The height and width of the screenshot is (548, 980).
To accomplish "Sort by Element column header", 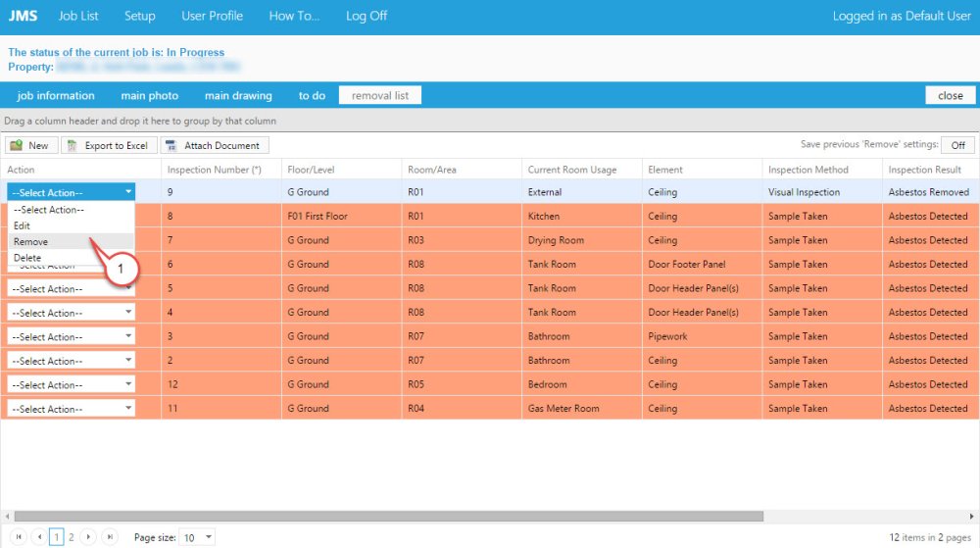I will pyautogui.click(x=665, y=170).
